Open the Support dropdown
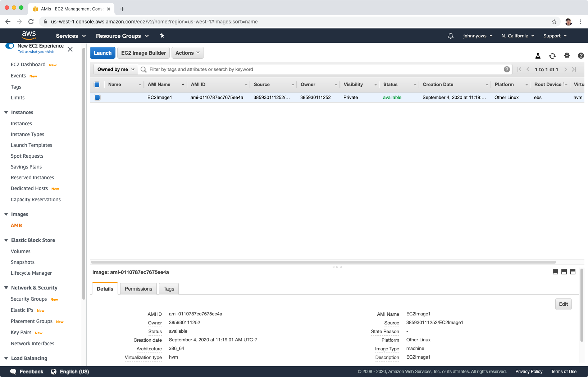The height and width of the screenshot is (377, 588). [x=555, y=36]
